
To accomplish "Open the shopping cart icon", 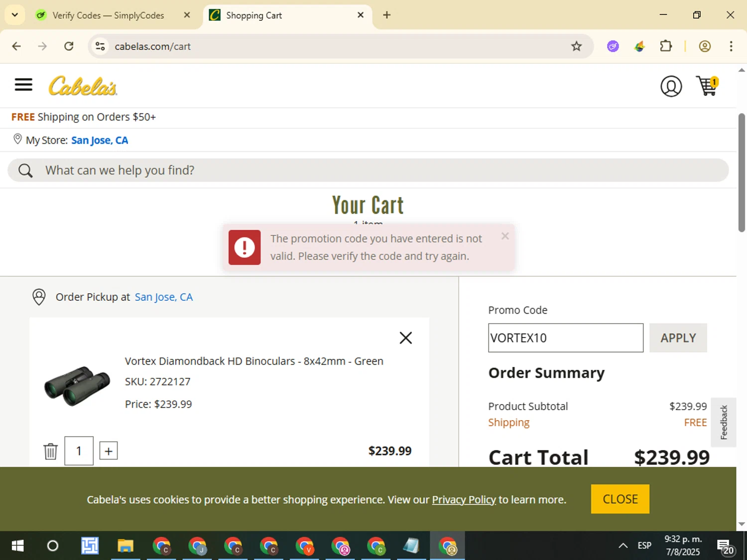I will (x=707, y=86).
